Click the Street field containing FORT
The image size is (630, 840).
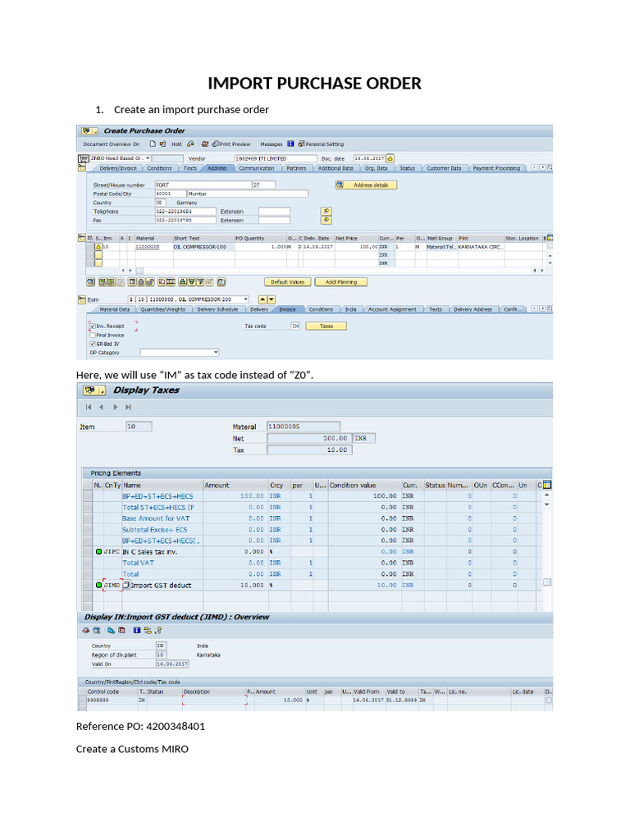click(203, 185)
